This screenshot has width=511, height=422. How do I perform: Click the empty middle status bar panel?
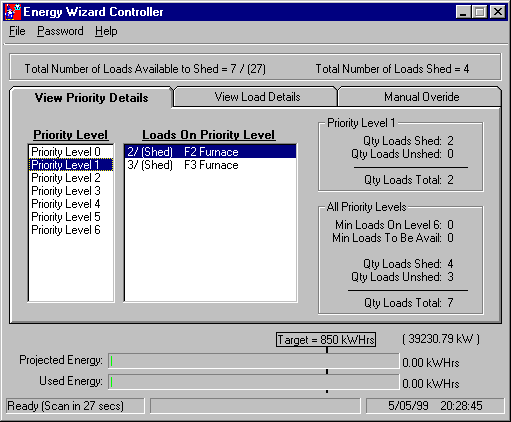click(255, 406)
